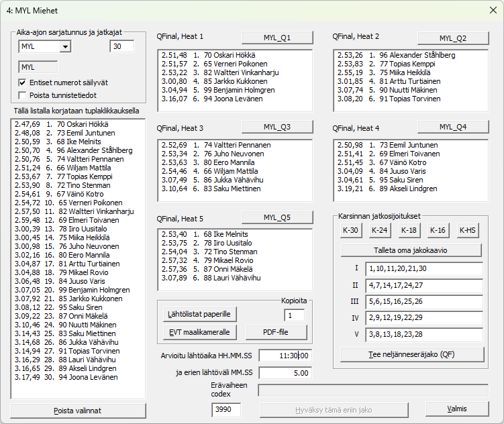Open the MYL series dropdown
504x424 pixels.
tap(64, 46)
